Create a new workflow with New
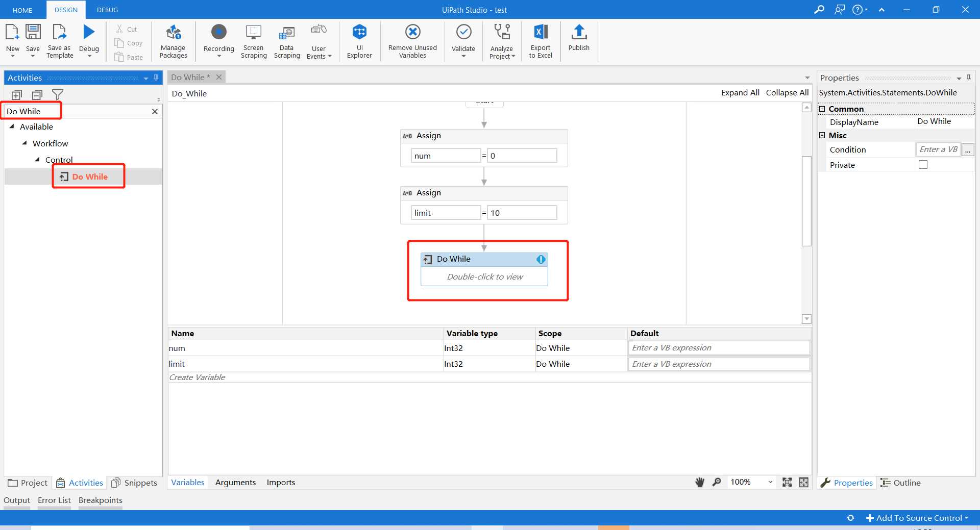 tap(12, 40)
